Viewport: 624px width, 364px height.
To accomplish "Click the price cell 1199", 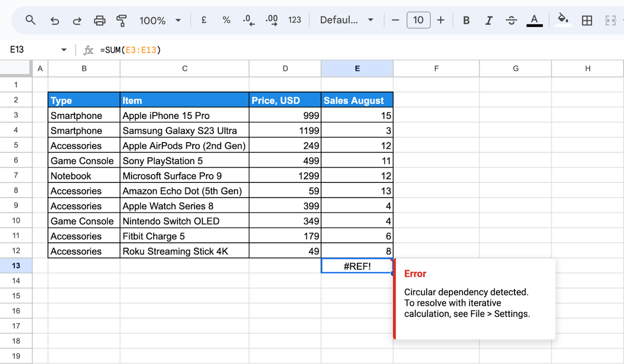I will pyautogui.click(x=285, y=130).
